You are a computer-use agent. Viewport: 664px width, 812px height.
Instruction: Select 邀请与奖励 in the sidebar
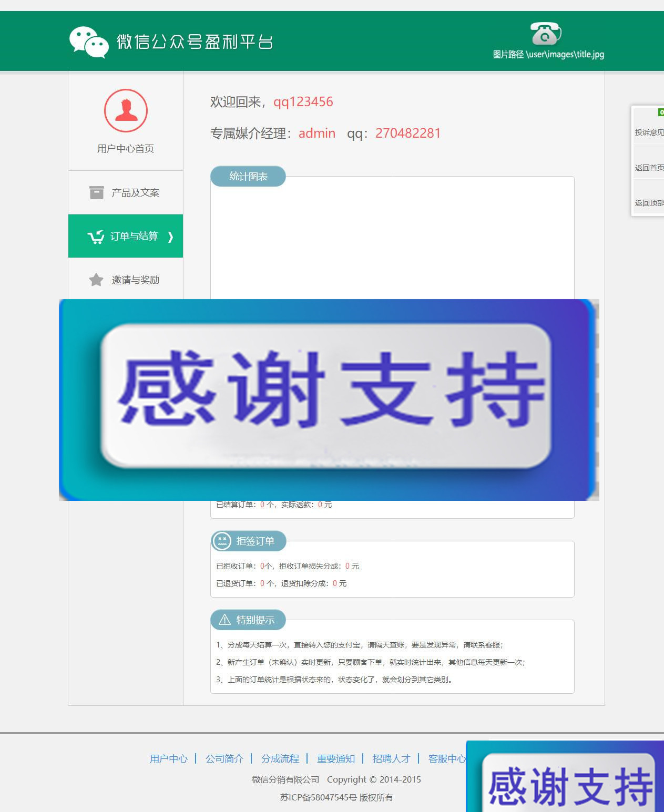point(135,280)
